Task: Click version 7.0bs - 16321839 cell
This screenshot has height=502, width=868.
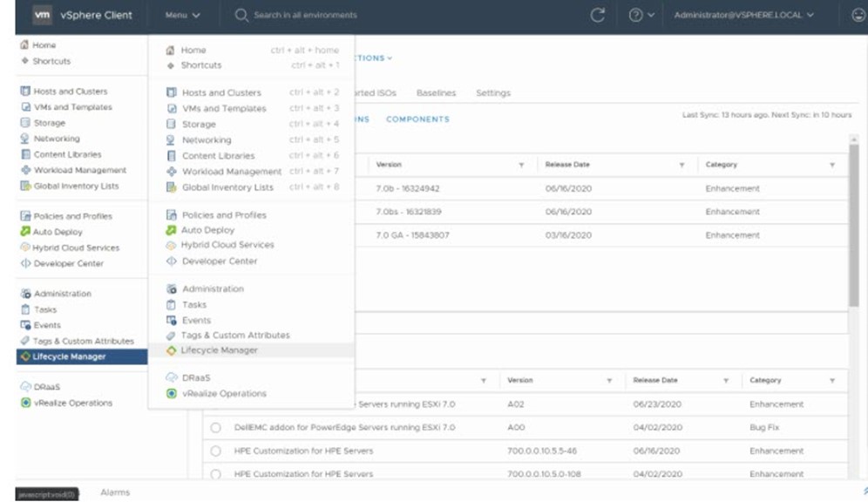Action: click(409, 212)
